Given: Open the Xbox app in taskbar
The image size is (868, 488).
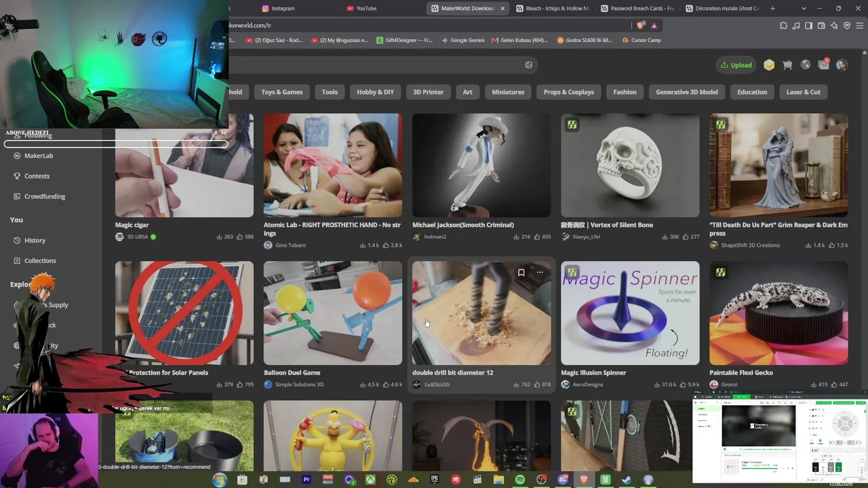Looking at the screenshot, I should click(x=371, y=480).
